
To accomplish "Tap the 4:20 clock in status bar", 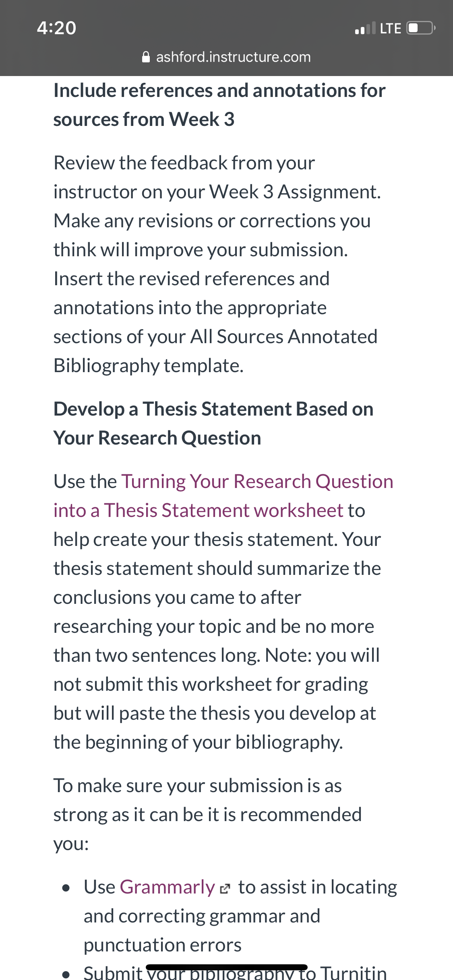I will 56,28.
